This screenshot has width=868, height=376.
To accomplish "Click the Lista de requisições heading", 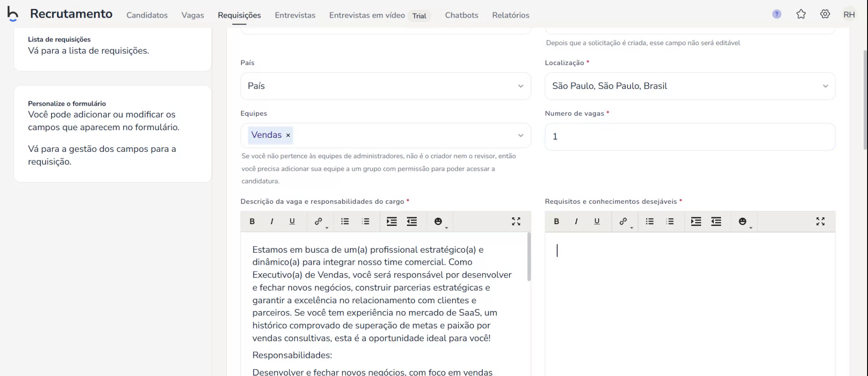I will [x=59, y=39].
